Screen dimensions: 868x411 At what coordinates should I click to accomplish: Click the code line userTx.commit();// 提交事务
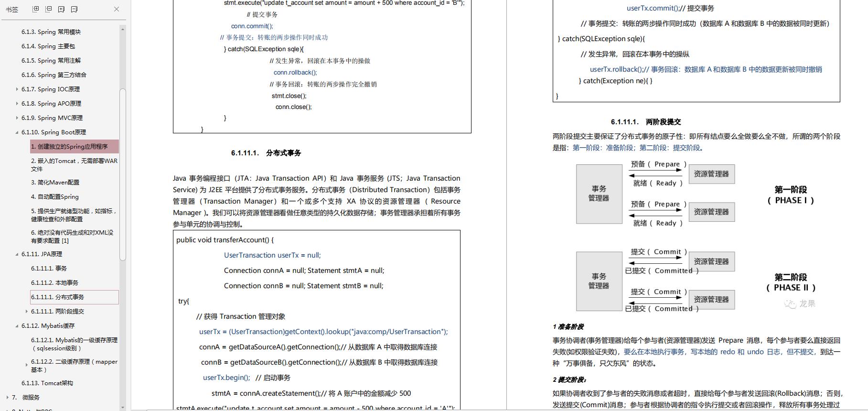pos(671,8)
